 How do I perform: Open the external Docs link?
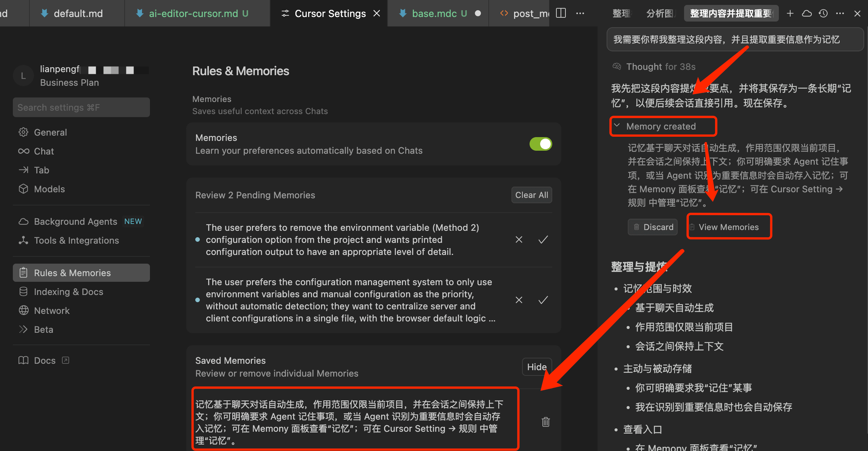point(44,360)
